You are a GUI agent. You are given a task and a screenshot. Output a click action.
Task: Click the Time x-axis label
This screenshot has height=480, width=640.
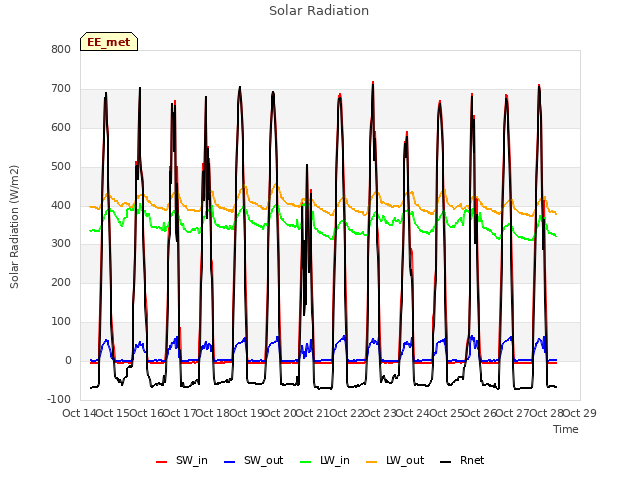coord(566,429)
